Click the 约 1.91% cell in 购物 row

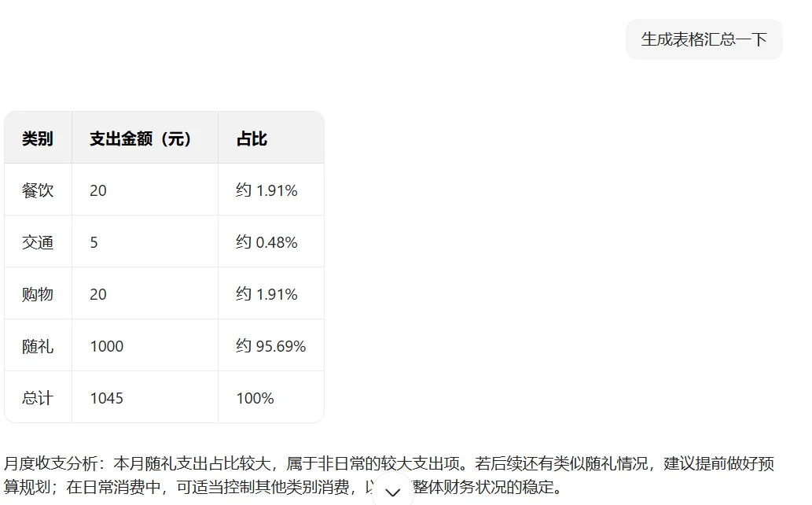click(x=271, y=293)
